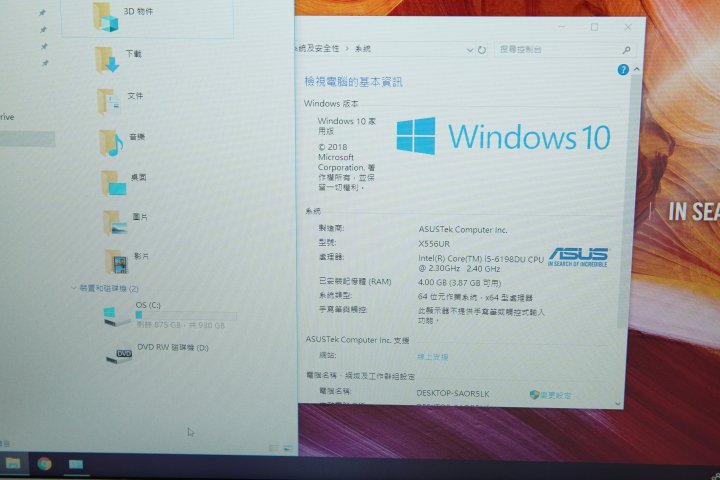Image resolution: width=720 pixels, height=480 pixels.
Task: Open the 文件 documents folder icon
Action: 108,102
